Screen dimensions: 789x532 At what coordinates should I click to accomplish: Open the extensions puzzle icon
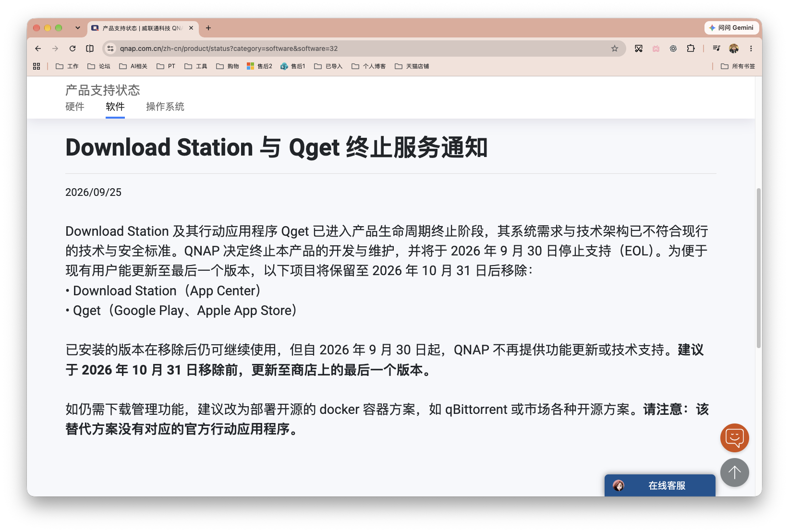click(x=691, y=48)
